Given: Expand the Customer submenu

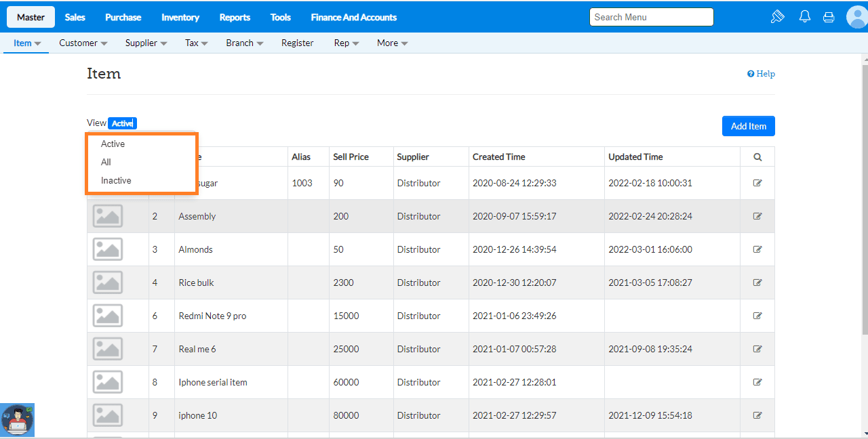Looking at the screenshot, I should click(x=83, y=43).
